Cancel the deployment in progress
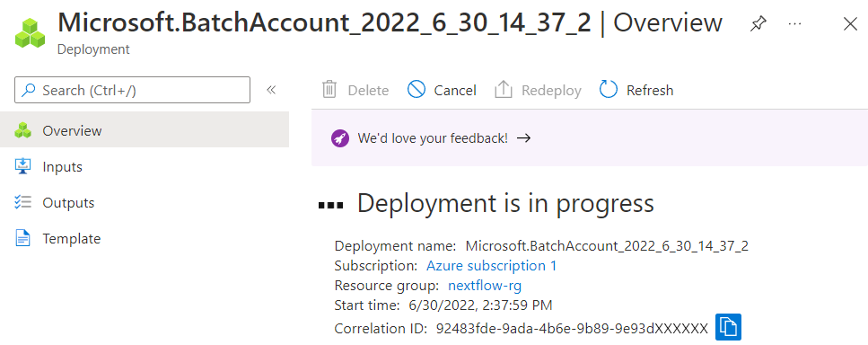868x345 pixels. click(x=442, y=90)
